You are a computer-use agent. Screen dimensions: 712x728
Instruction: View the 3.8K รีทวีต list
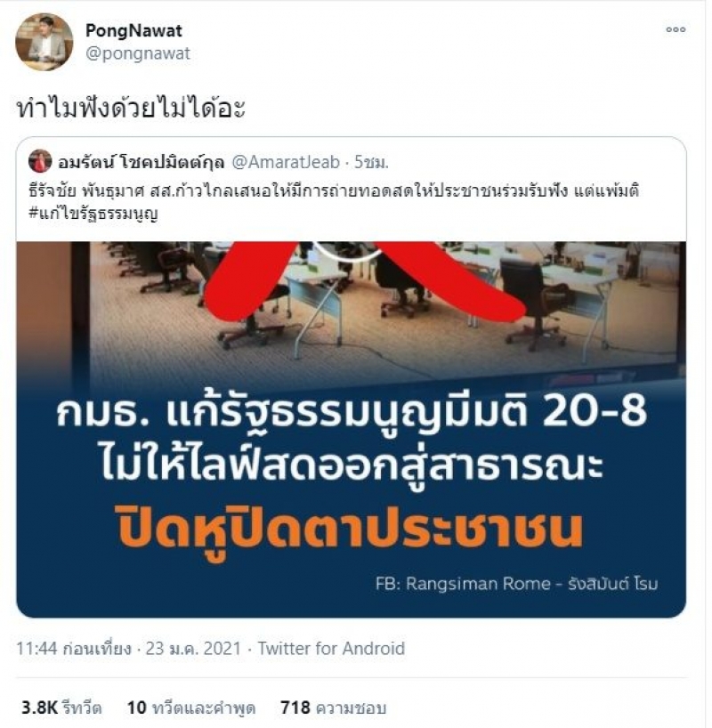click(x=61, y=708)
